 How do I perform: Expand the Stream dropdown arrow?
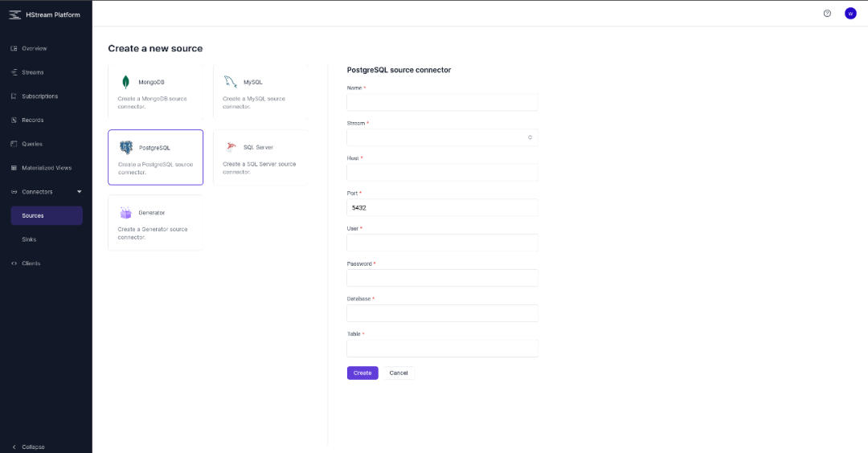pos(530,137)
